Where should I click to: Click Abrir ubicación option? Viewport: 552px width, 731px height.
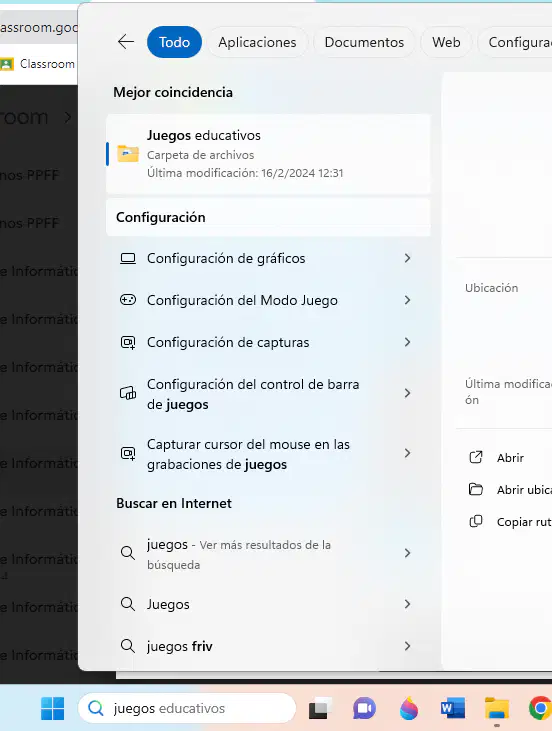(x=524, y=490)
